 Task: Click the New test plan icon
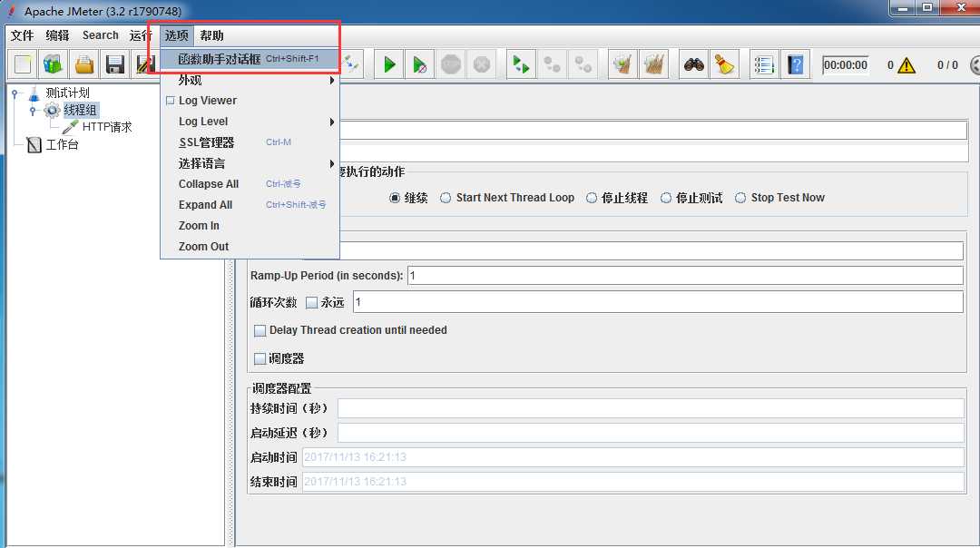[23, 64]
